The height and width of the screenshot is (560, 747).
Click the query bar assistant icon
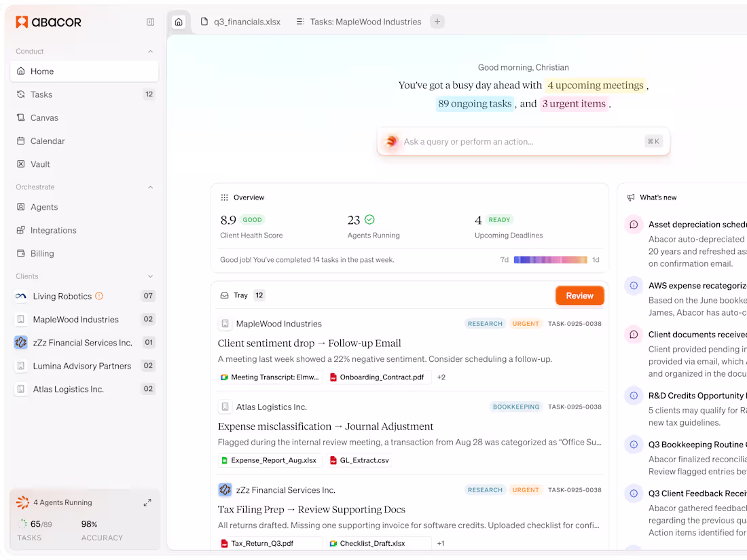pyautogui.click(x=391, y=141)
